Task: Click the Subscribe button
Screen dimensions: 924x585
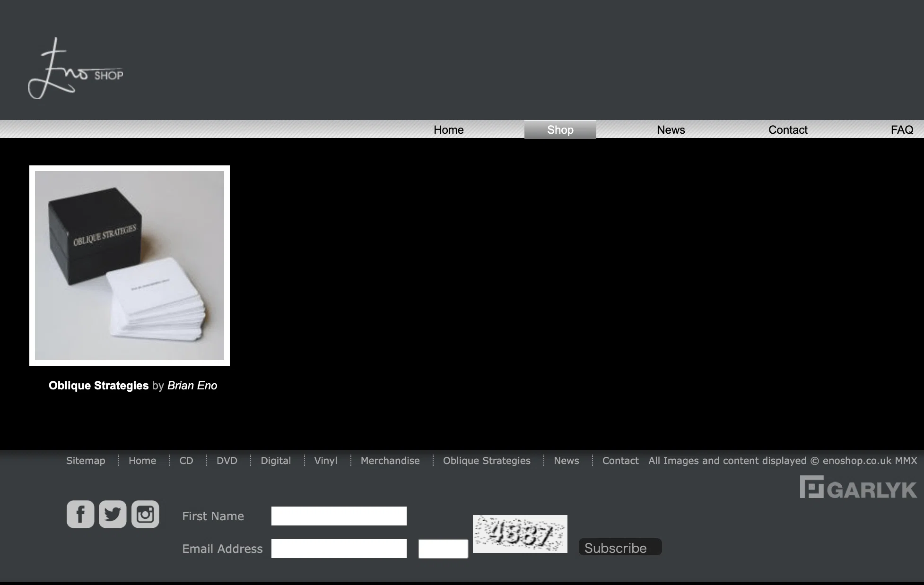Action: (x=620, y=547)
